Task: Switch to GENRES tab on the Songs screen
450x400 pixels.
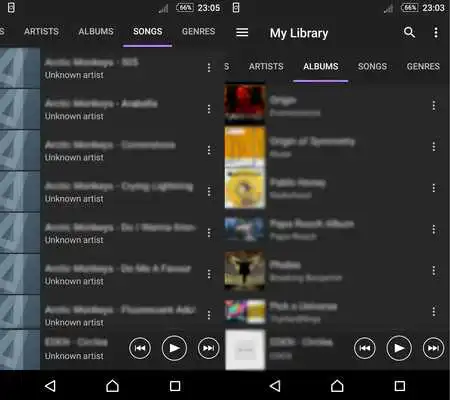Action: pyautogui.click(x=199, y=31)
